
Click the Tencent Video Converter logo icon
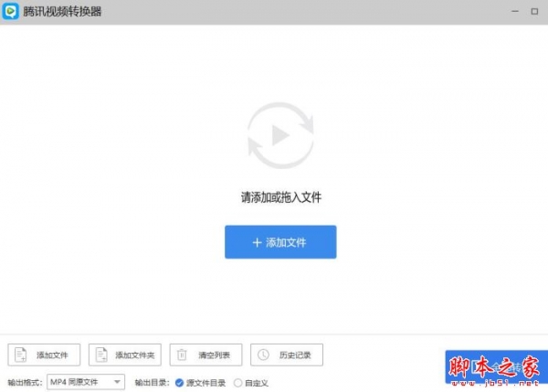click(10, 11)
